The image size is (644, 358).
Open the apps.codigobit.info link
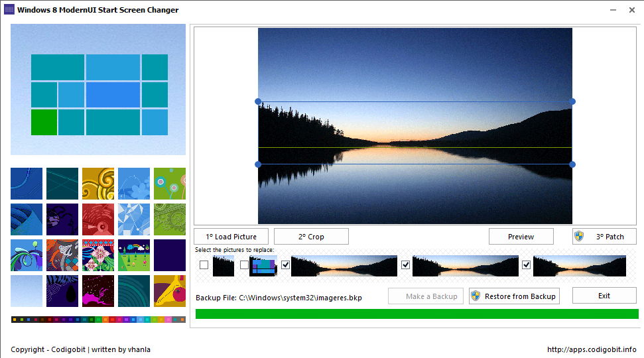tap(592, 349)
